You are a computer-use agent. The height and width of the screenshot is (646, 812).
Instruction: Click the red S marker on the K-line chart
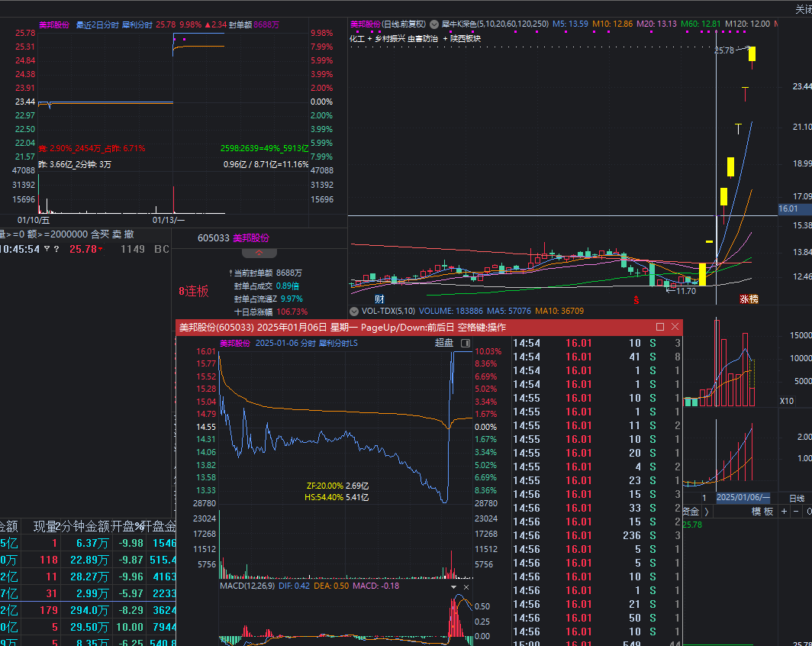[x=635, y=299]
